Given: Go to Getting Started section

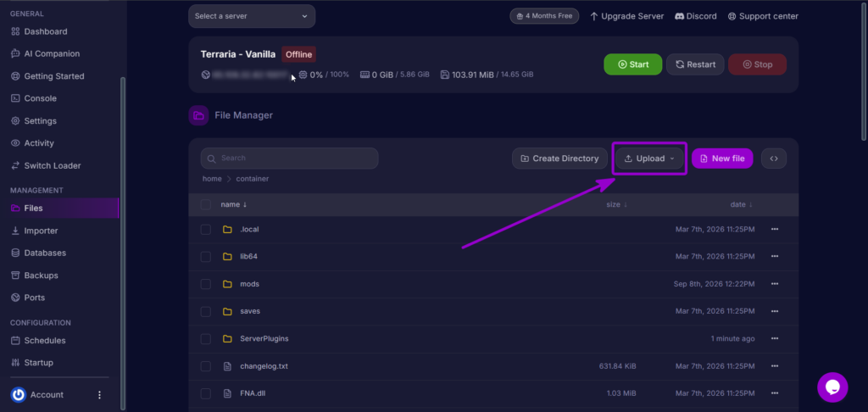Looking at the screenshot, I should pyautogui.click(x=47, y=76).
